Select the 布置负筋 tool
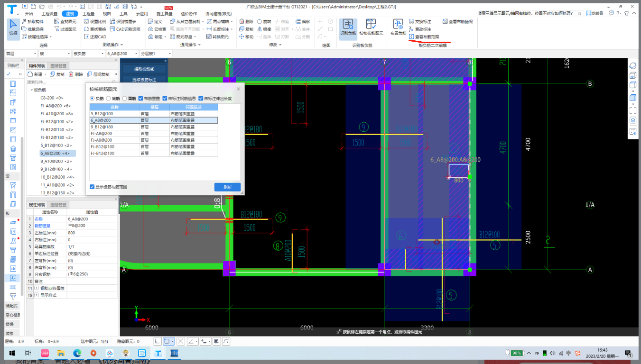Screen dimensions: 641x364 tap(398, 27)
